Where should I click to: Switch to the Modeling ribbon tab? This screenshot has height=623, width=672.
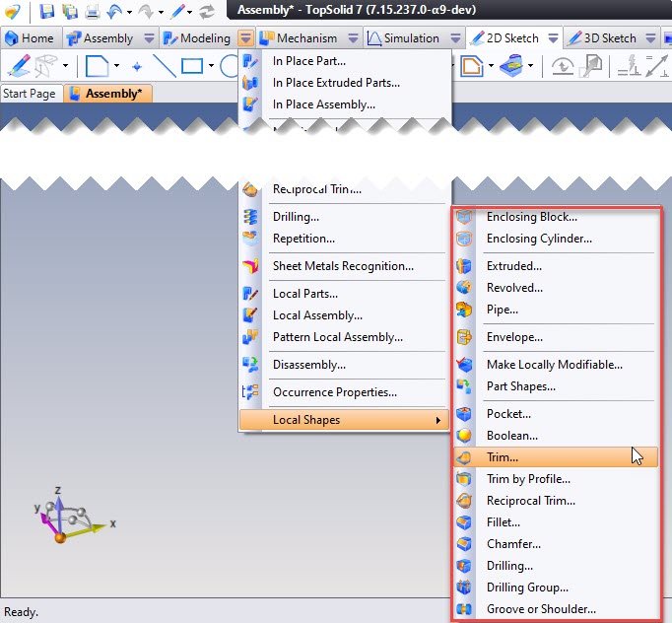pyautogui.click(x=198, y=38)
